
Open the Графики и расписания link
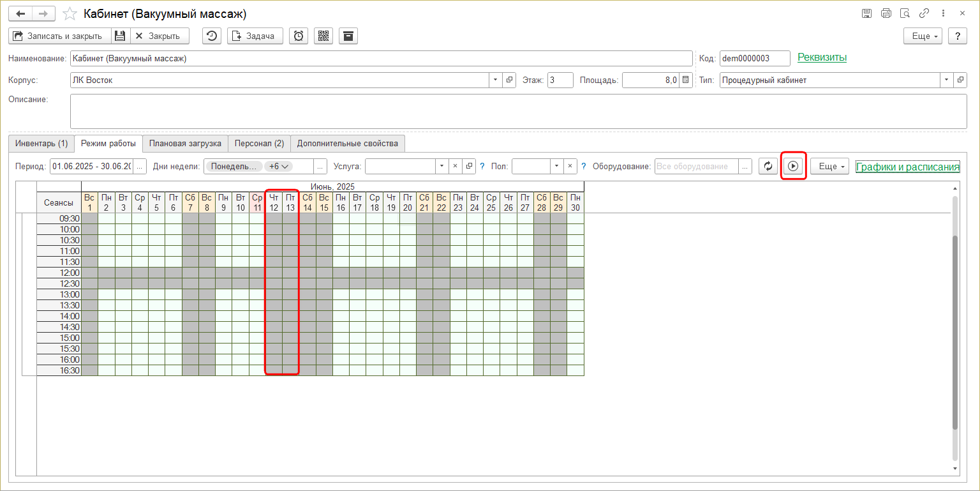907,166
